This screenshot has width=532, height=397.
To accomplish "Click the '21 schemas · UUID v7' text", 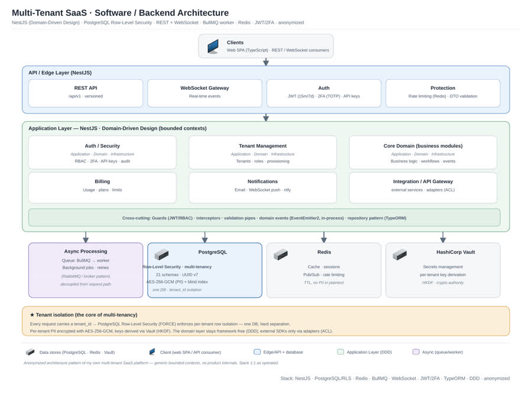I will click(x=177, y=275).
